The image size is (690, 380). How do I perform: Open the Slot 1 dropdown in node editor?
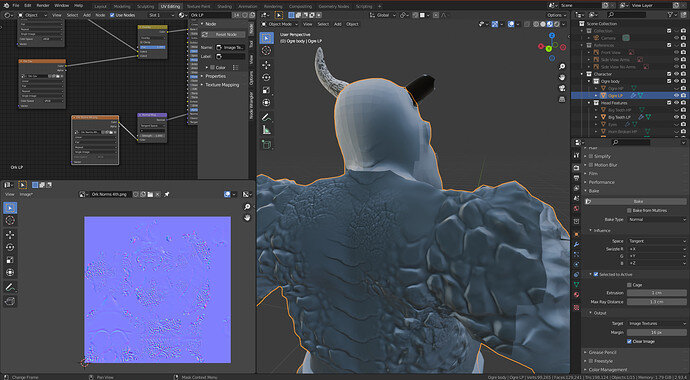click(x=161, y=15)
